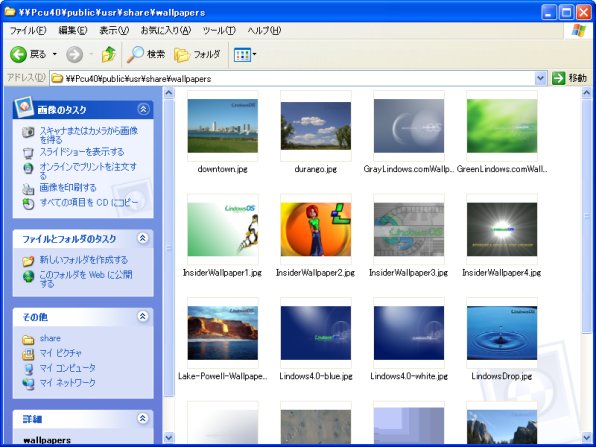
Task: Open マイ ピクチャ link
Action: tap(60, 353)
